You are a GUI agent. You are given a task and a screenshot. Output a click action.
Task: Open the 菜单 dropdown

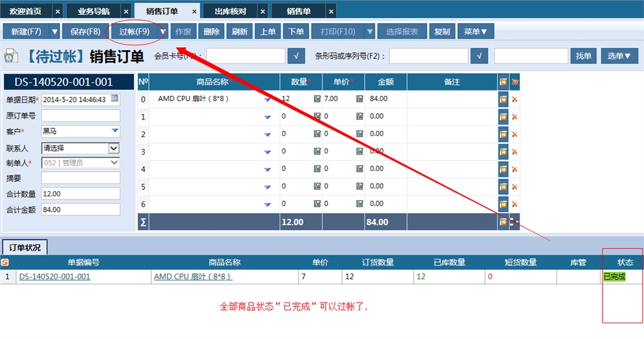pos(475,31)
